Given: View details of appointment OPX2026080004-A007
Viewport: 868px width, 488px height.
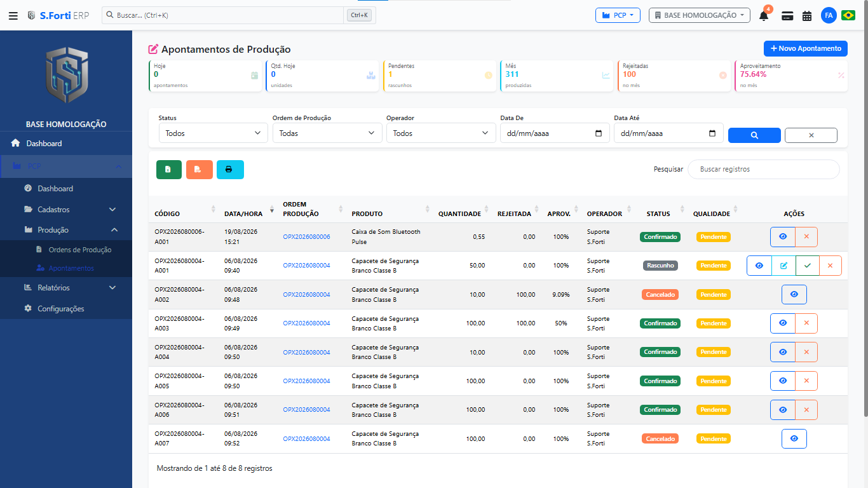Looking at the screenshot, I should click(794, 438).
